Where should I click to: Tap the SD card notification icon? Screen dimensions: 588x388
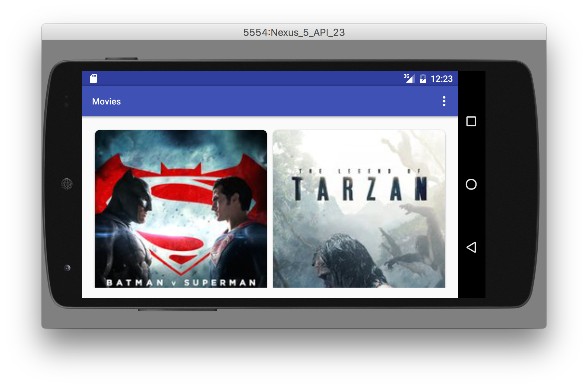94,78
